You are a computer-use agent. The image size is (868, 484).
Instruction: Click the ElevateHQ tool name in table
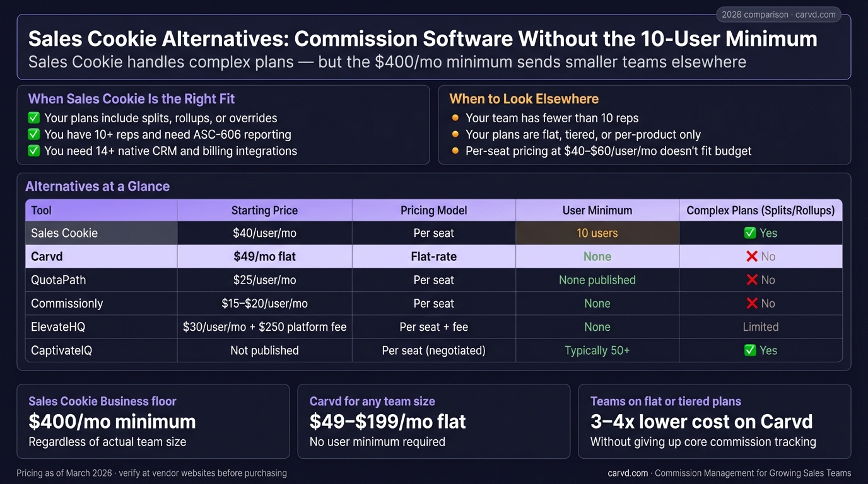click(58, 327)
